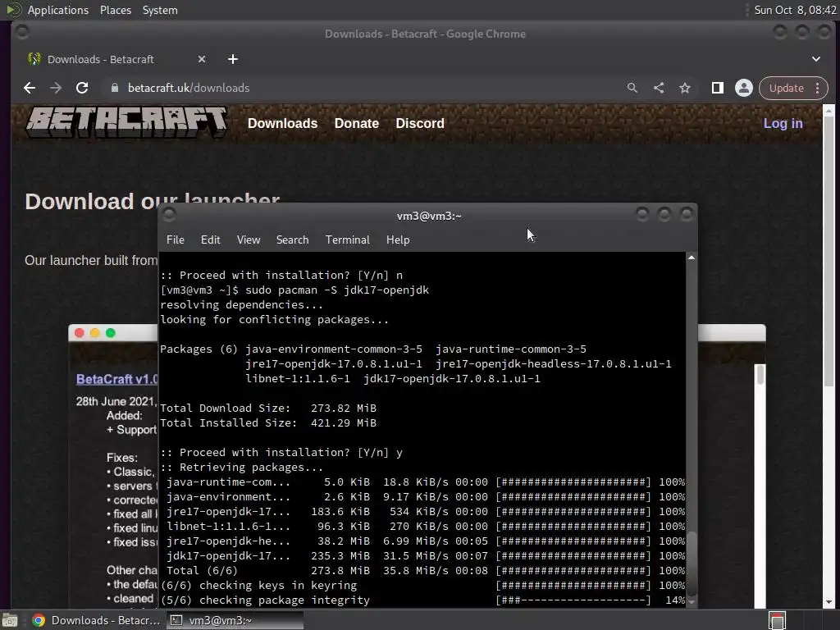The width and height of the screenshot is (840, 630).
Task: Go back in Chrome history
Action: click(30, 88)
